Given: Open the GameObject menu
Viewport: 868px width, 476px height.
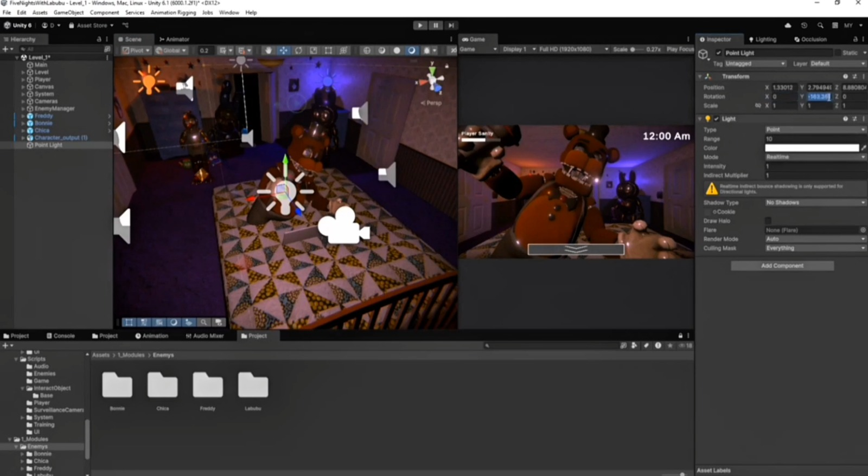Looking at the screenshot, I should coord(68,12).
